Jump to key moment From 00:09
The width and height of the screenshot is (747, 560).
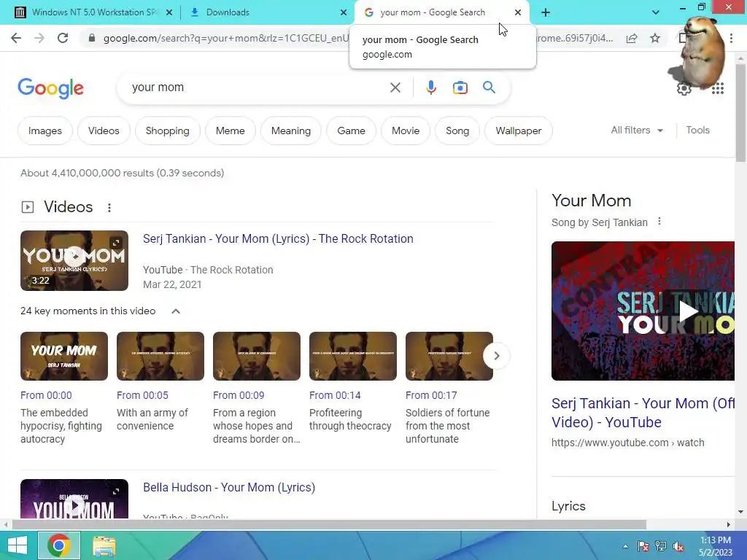[257, 356]
